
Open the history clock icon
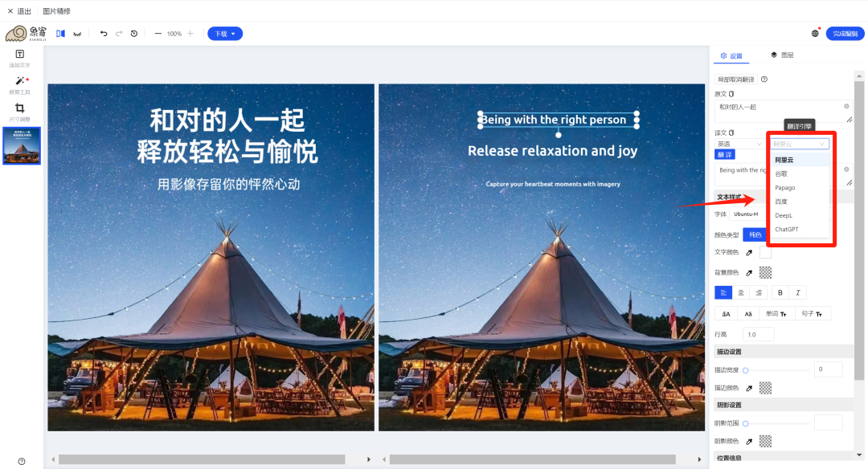coord(134,34)
